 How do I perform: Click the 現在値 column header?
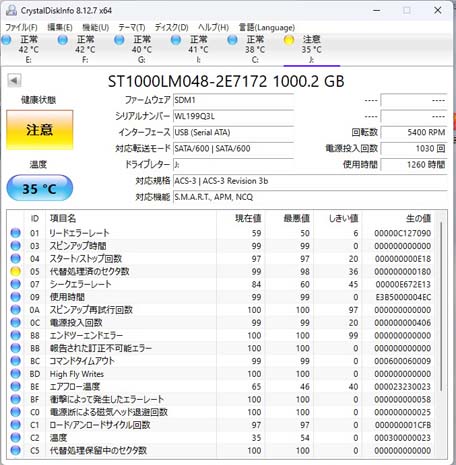click(x=248, y=218)
